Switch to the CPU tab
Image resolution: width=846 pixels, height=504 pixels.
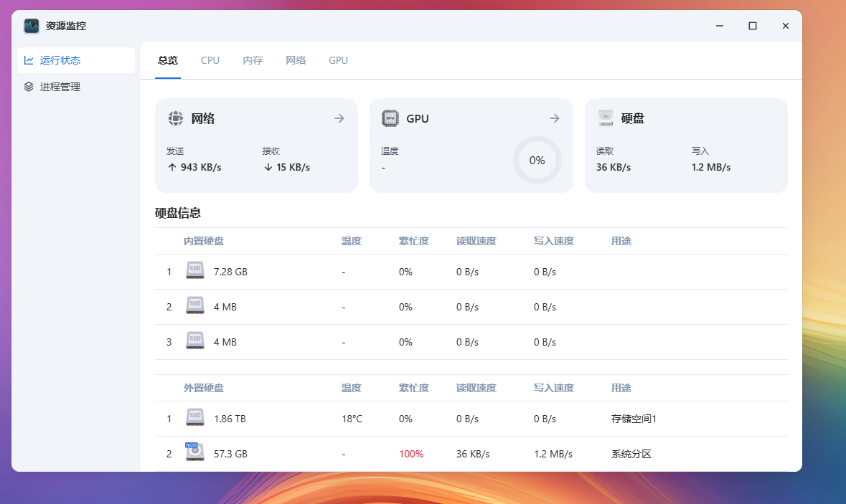pyautogui.click(x=210, y=60)
